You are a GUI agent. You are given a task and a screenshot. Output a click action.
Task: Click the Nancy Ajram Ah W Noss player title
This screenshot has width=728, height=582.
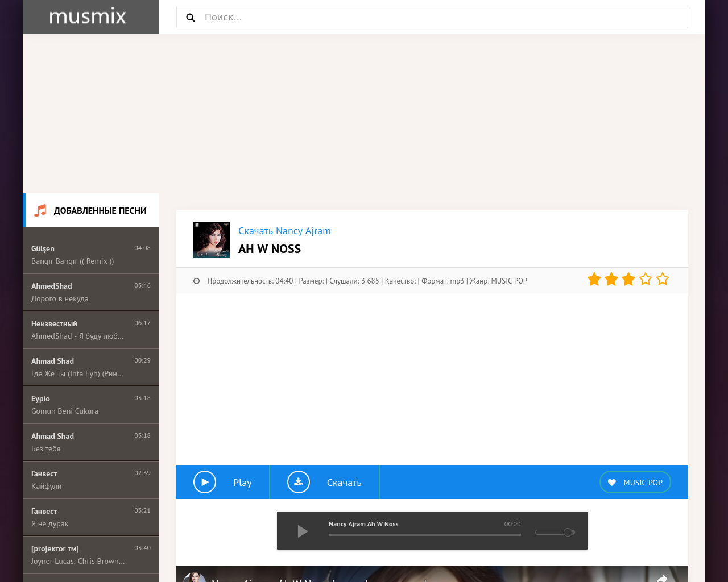click(363, 524)
